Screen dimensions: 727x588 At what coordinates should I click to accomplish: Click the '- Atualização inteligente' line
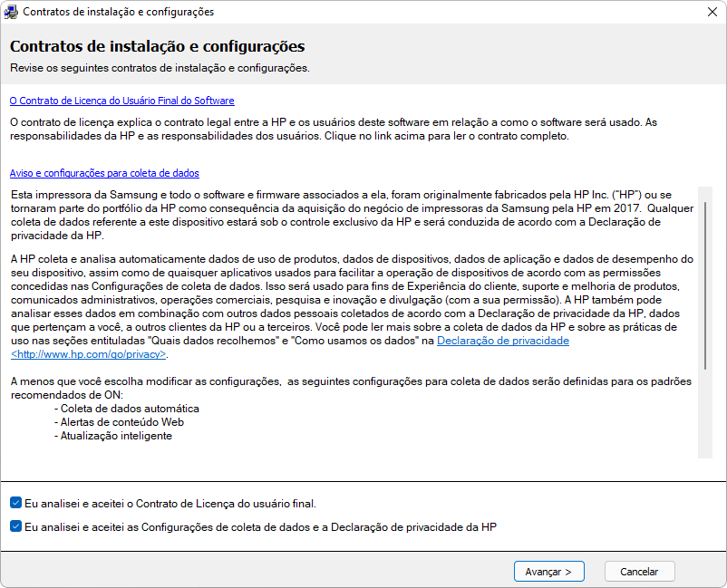(x=113, y=436)
